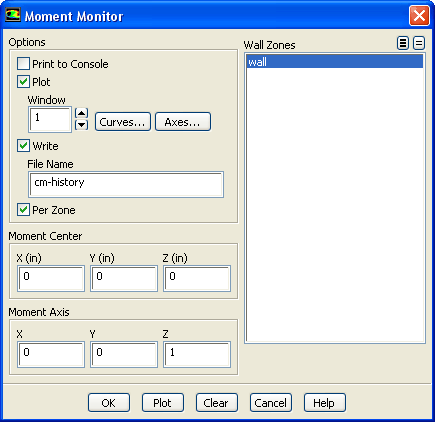The image size is (435, 422).
Task: Open the Axes... settings
Action: (183, 122)
